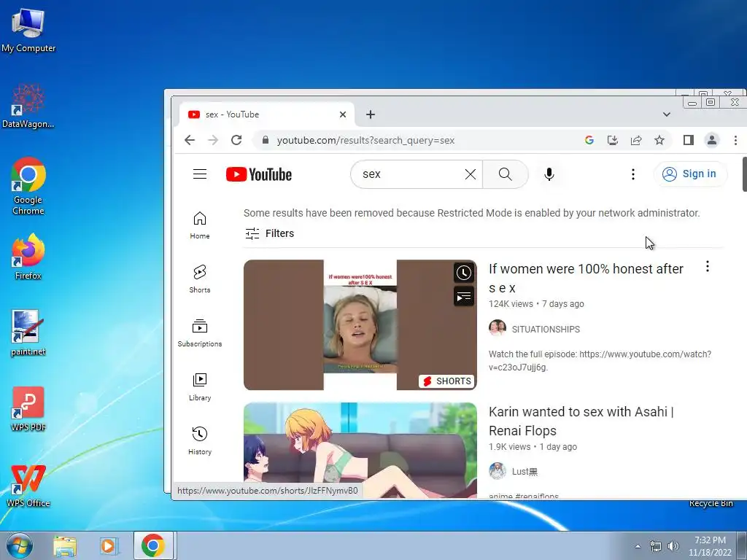Click the page vertical scrollbar
The height and width of the screenshot is (560, 747).
coord(744,174)
